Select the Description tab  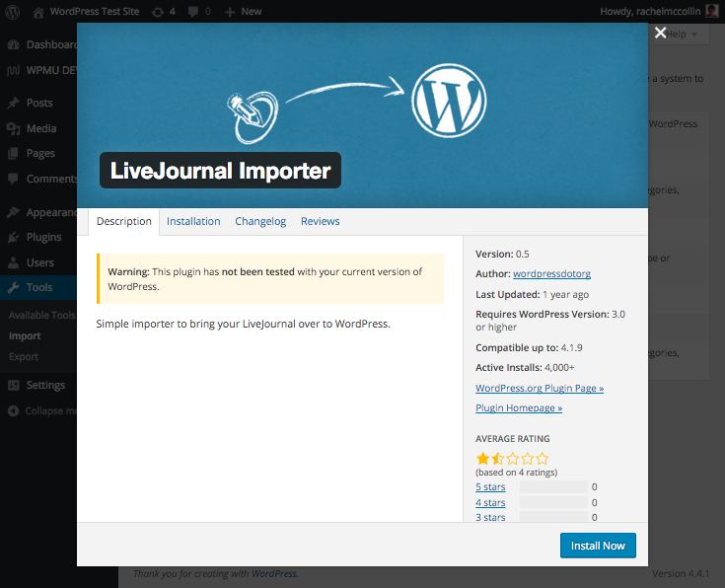124,222
